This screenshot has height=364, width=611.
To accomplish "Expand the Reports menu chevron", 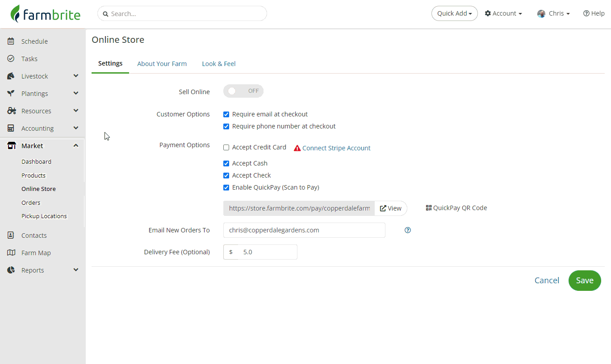I will click(76, 270).
